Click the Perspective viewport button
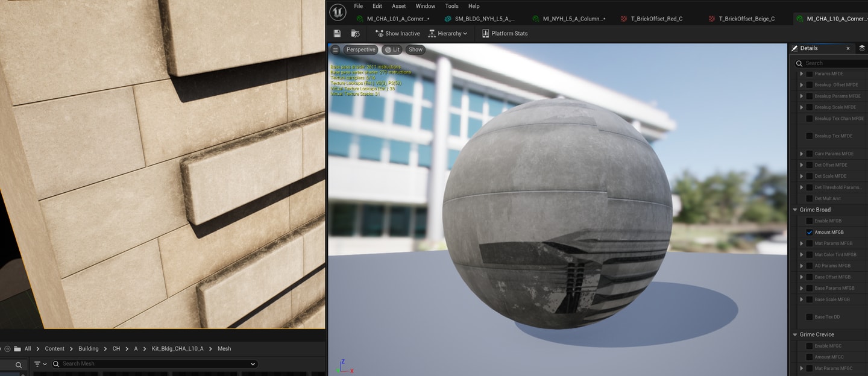Screen dimensions: 868x376 pos(360,50)
